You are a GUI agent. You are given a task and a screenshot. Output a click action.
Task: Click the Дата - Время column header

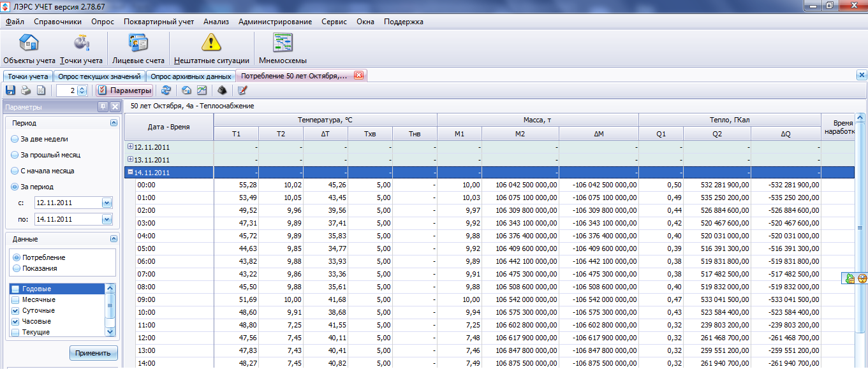click(169, 127)
